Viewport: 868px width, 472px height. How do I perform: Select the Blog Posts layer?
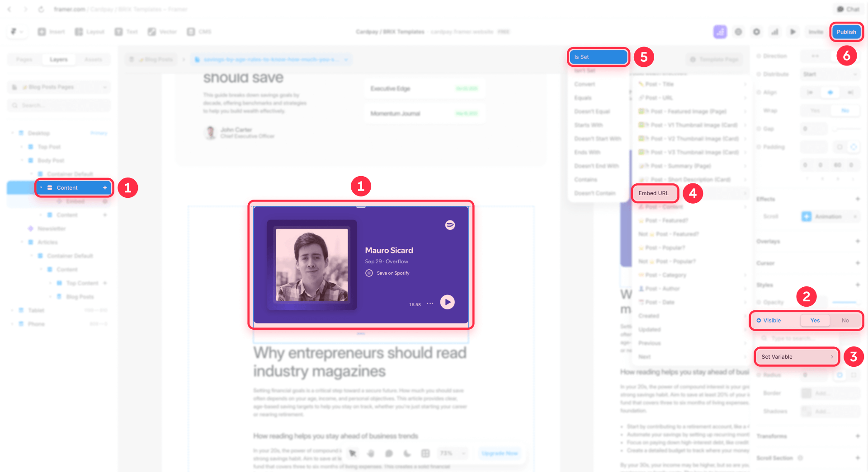(80, 297)
